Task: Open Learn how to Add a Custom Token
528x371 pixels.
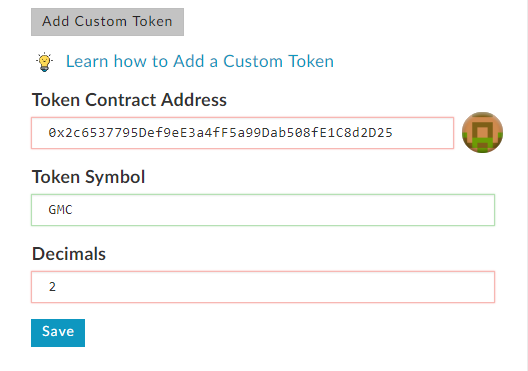Action: (200, 61)
